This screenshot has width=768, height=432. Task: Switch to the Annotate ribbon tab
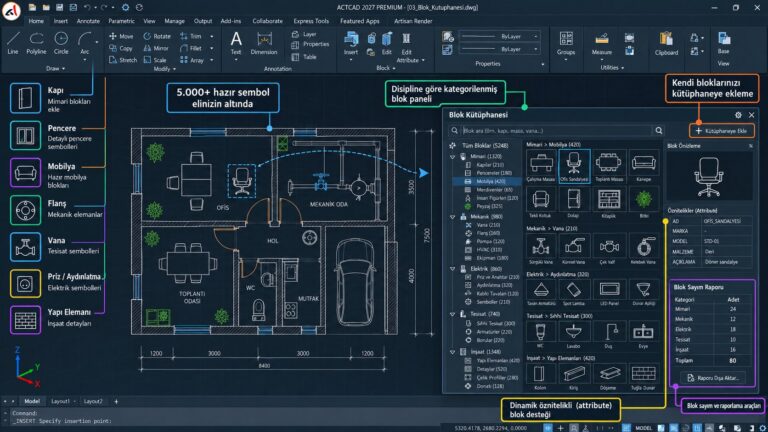click(88, 21)
